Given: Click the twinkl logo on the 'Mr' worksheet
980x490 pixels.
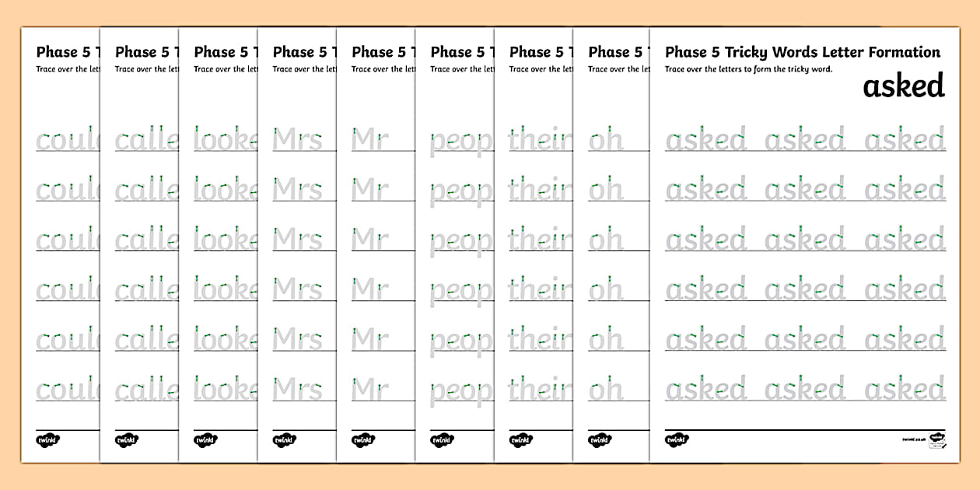Looking at the screenshot, I should 363,440.
